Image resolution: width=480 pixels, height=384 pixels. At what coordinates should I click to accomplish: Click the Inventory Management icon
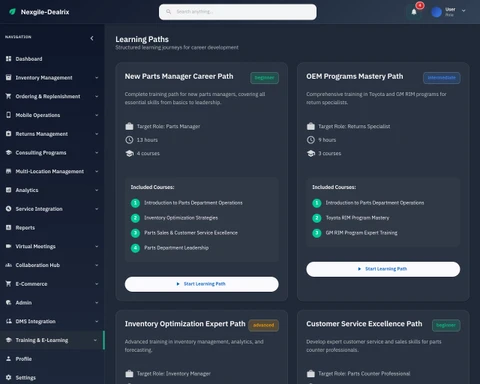pyautogui.click(x=9, y=77)
